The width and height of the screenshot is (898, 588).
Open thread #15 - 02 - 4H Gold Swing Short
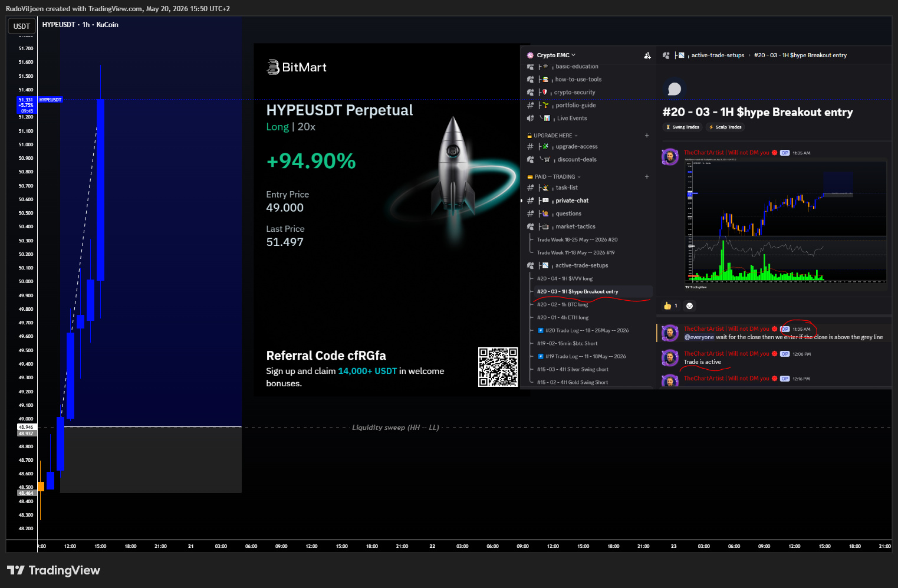[573, 383]
